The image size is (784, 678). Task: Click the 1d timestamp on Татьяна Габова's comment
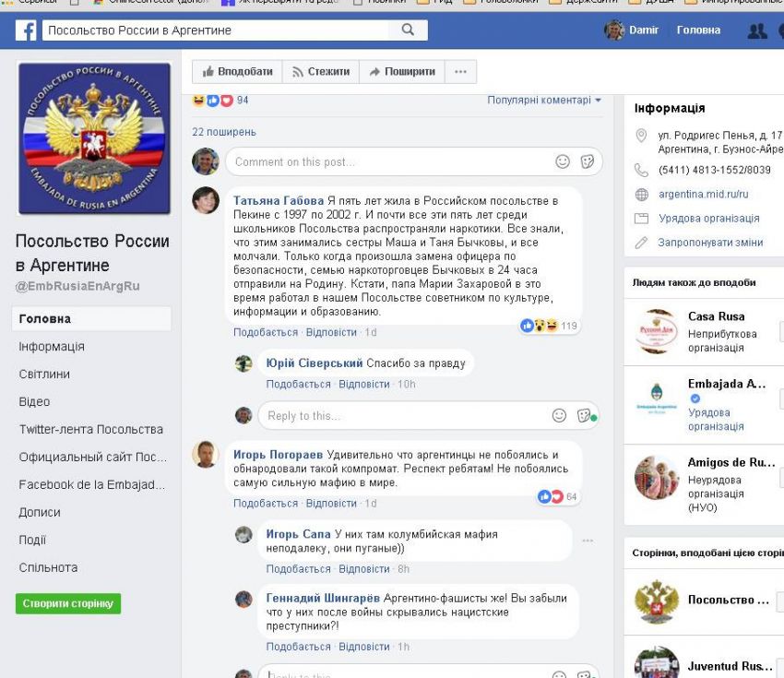pos(371,332)
